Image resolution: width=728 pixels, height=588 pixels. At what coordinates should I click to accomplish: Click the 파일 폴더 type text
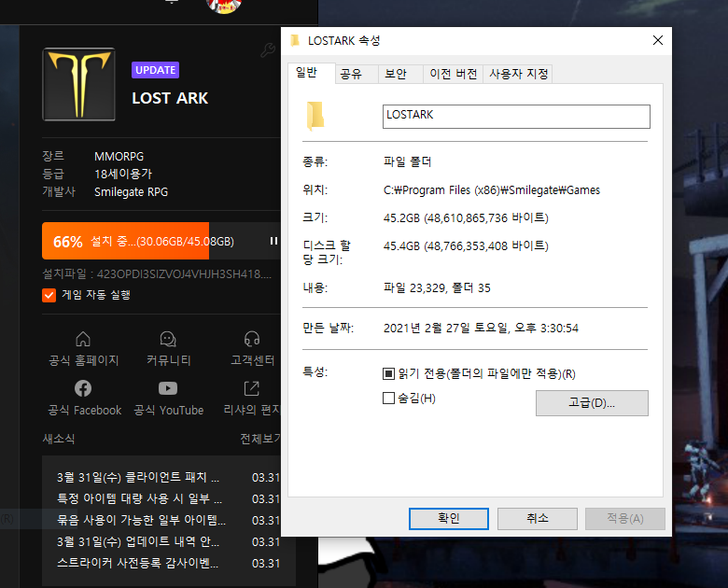point(407,161)
